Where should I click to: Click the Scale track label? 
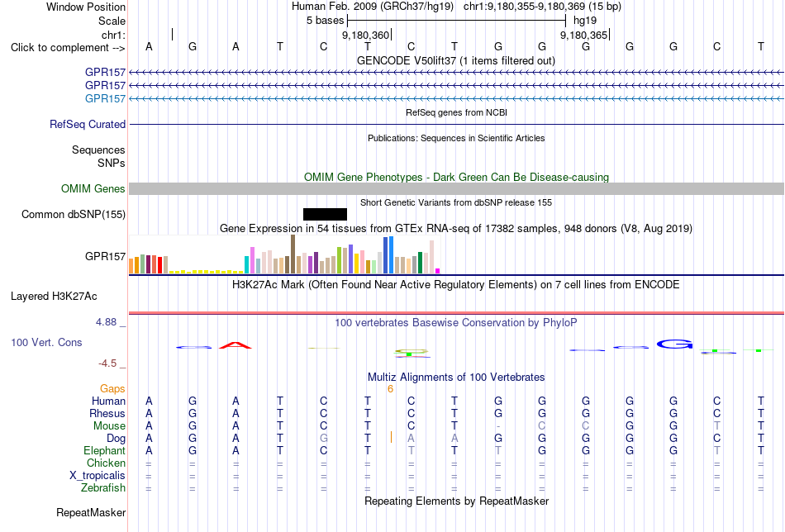click(x=112, y=21)
